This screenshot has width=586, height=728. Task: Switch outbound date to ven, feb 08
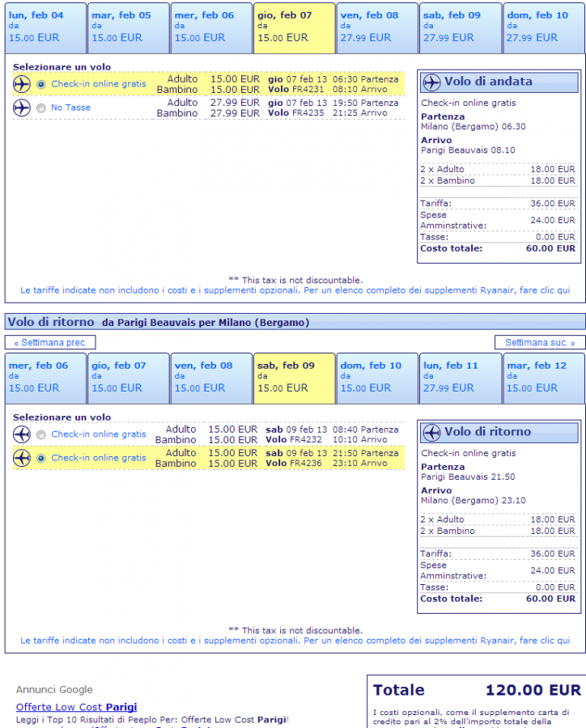pyautogui.click(x=377, y=27)
